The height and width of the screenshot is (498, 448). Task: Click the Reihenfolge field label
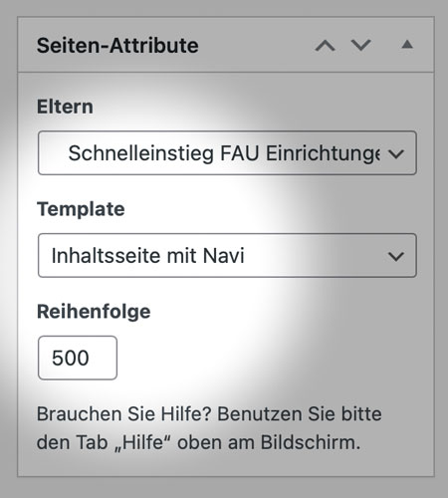[x=94, y=312]
